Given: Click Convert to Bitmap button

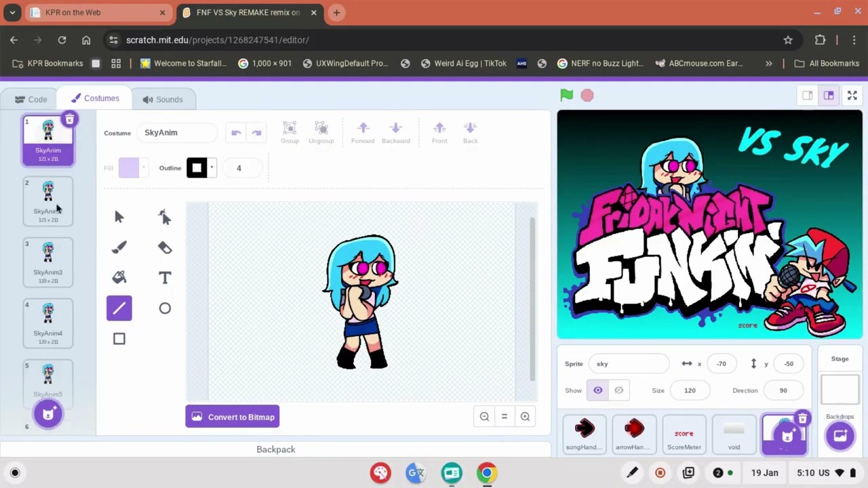Looking at the screenshot, I should tap(233, 417).
